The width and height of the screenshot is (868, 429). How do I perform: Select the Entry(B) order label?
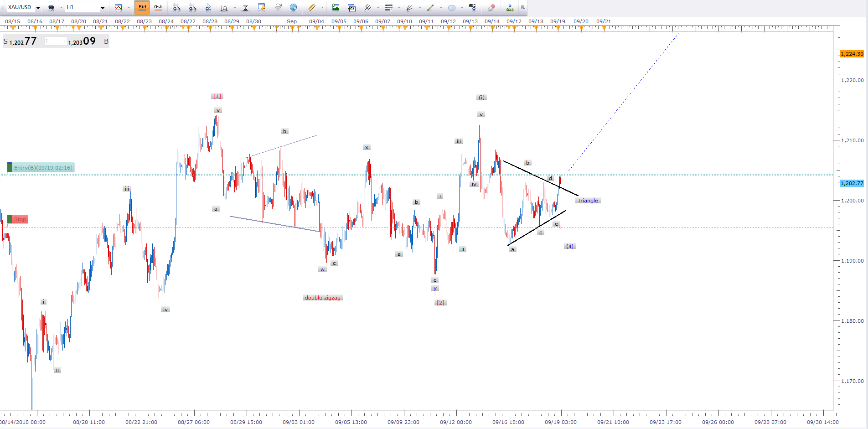click(x=43, y=168)
